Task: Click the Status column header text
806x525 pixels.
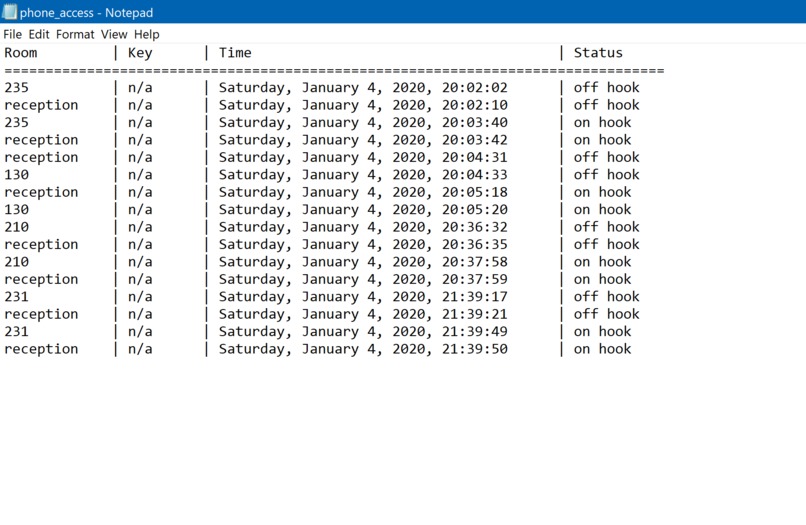Action: 598,52
